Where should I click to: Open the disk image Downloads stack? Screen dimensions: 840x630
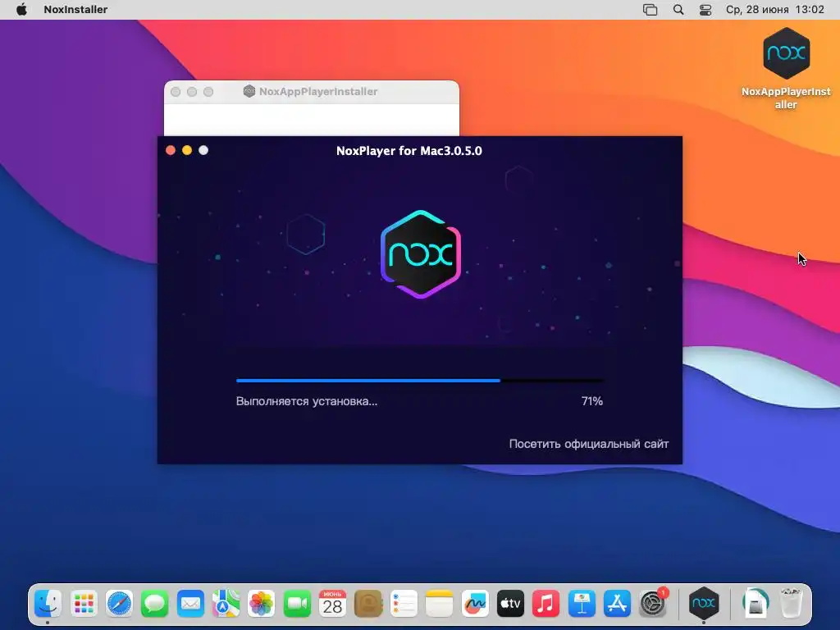point(756,604)
